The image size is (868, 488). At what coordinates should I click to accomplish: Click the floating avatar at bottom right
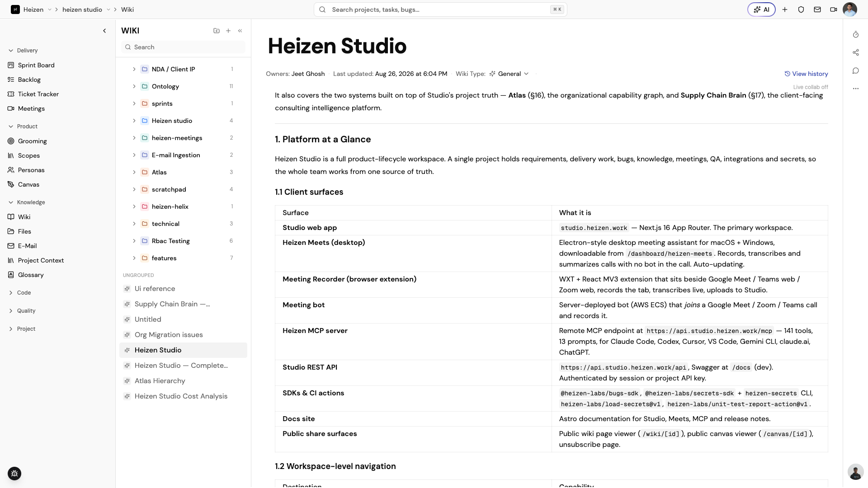855,472
